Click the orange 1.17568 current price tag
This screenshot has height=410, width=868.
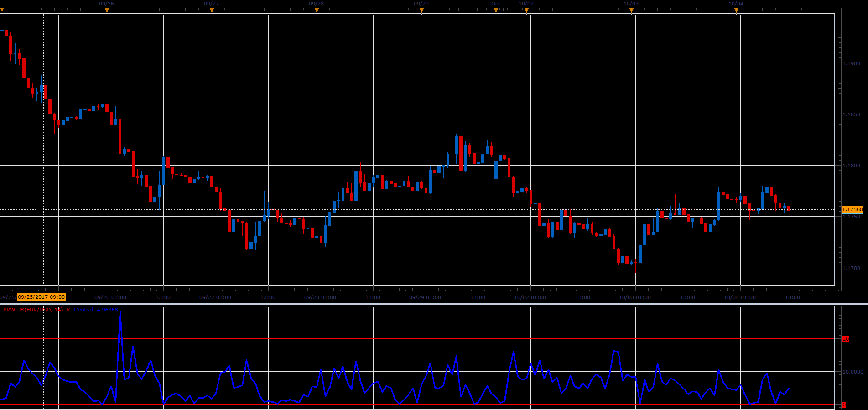[852, 209]
